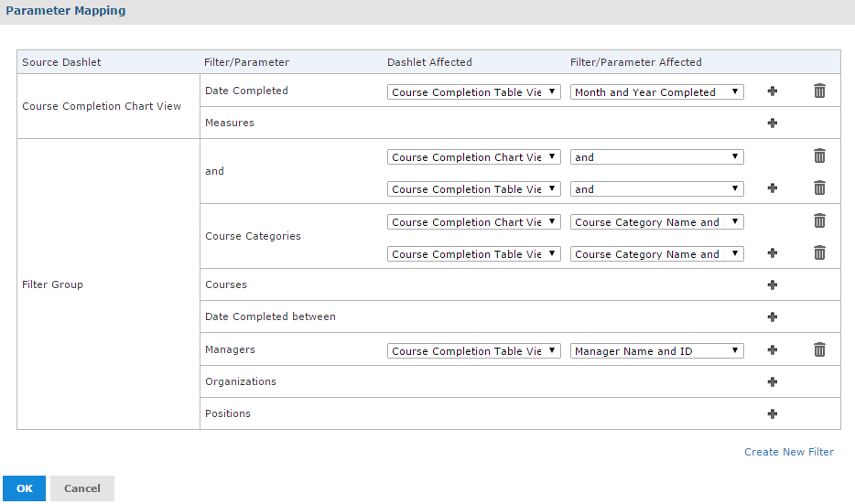Viewport: 855px width, 504px height.
Task: Open Chart View dashlet dropdown in 'and' row
Action: (x=474, y=157)
